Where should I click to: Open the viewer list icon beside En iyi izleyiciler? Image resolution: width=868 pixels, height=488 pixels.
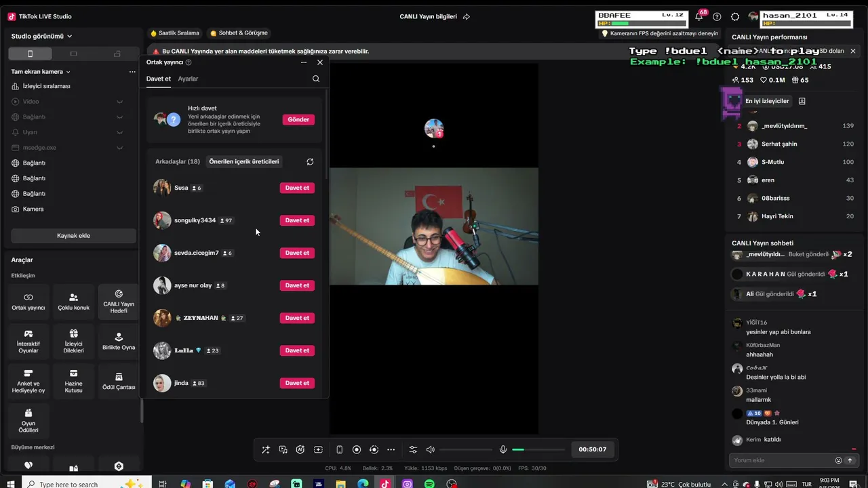pyautogui.click(x=802, y=101)
